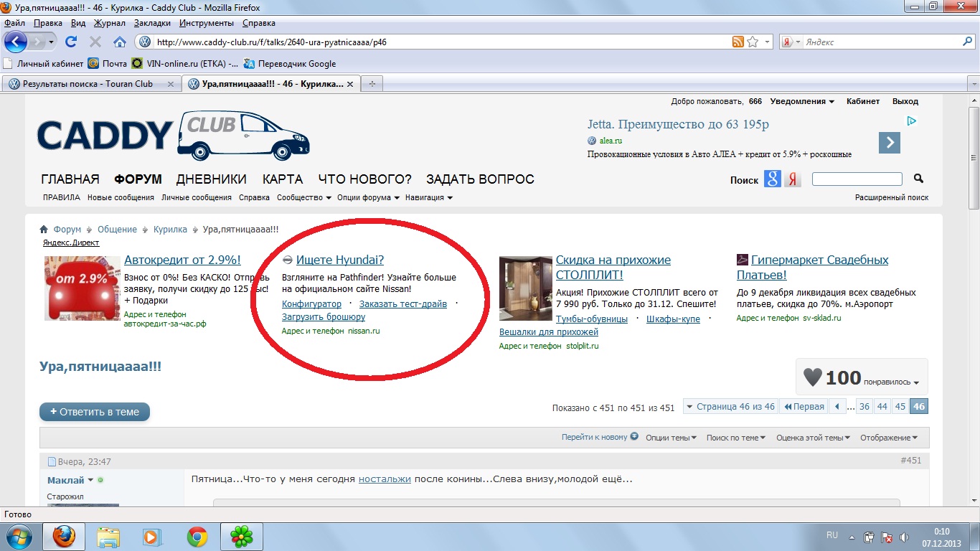Open Инструменты menu
The image size is (980, 551).
(207, 24)
